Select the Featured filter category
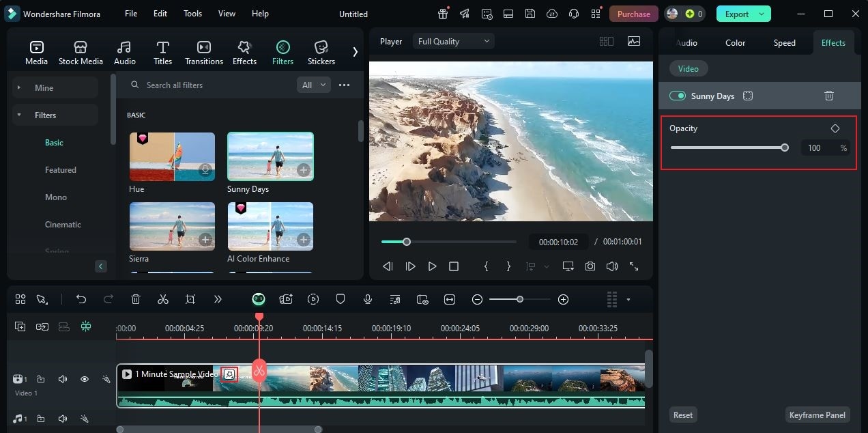 61,170
